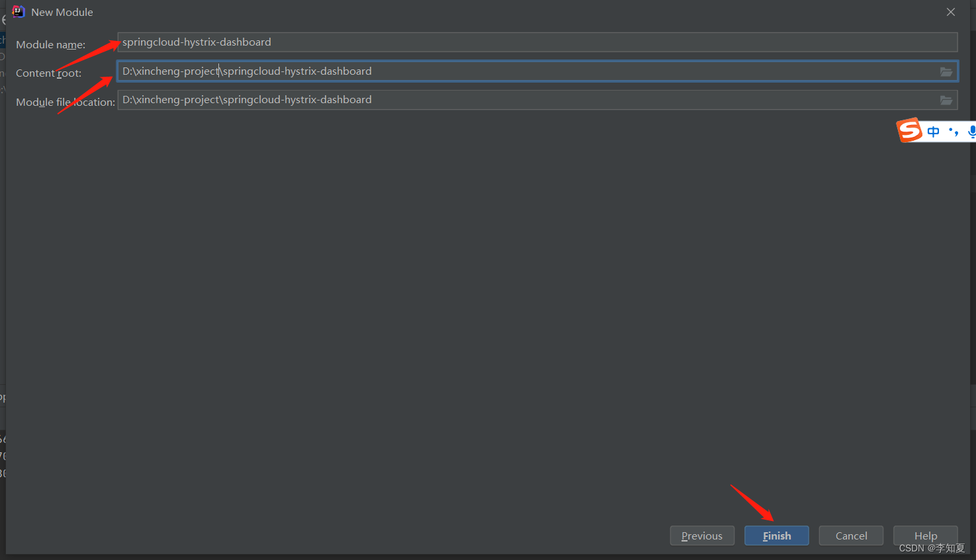976x560 pixels.
Task: Click the 'Module file location:' label
Action: 66,102
